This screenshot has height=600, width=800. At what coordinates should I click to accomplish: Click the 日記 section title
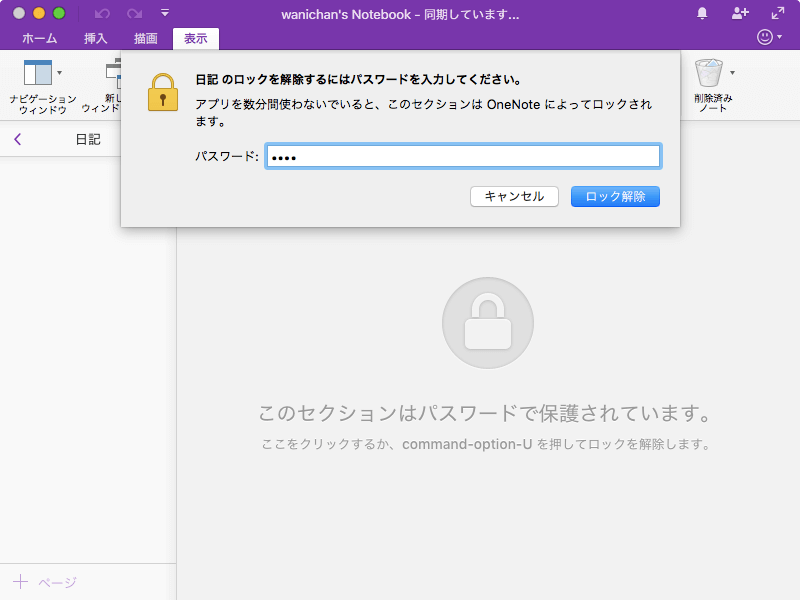tap(88, 139)
